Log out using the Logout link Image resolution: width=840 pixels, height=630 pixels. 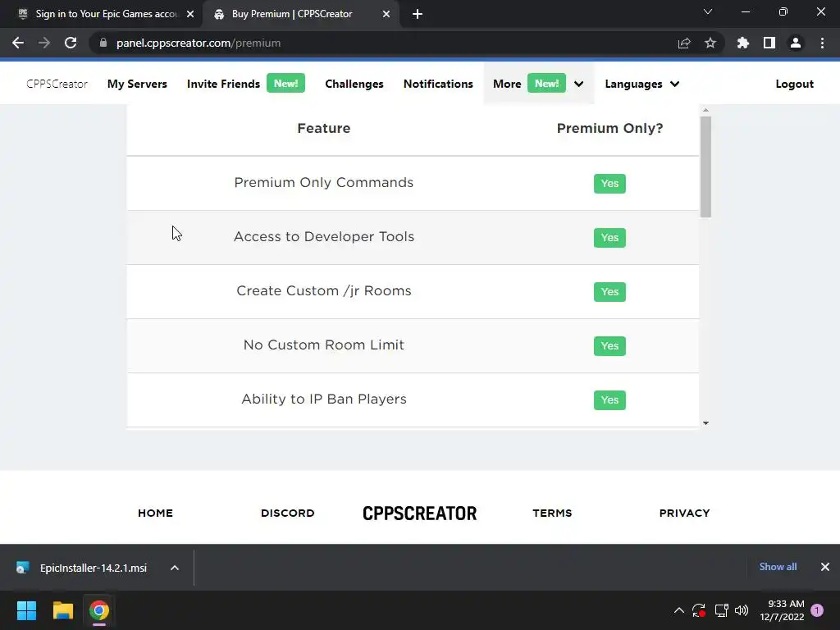point(794,84)
